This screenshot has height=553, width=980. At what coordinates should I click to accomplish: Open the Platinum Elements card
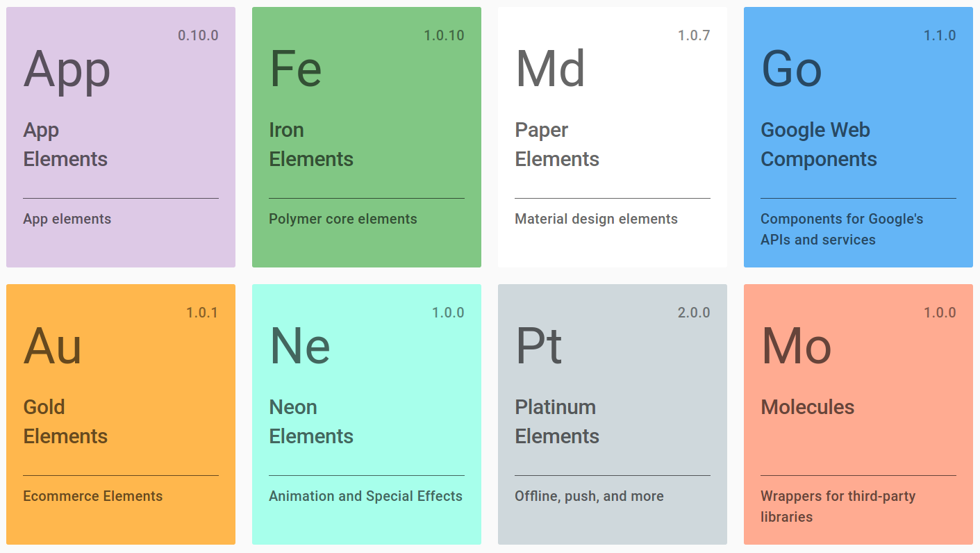click(612, 414)
